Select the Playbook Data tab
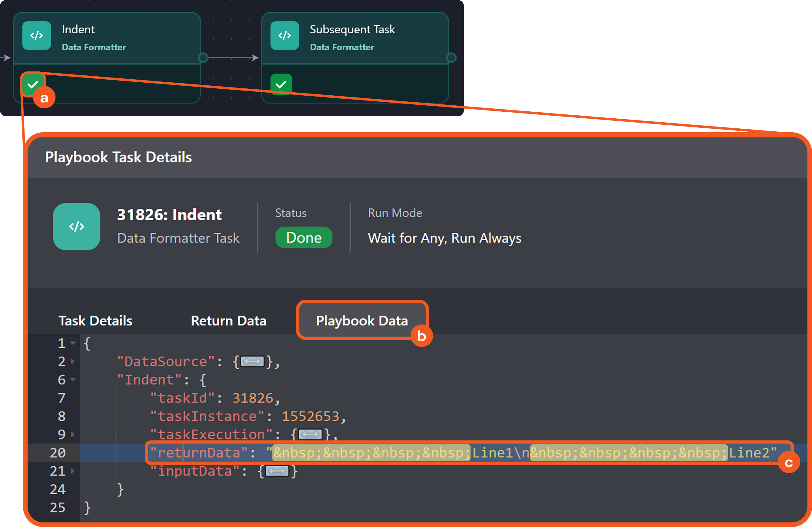This screenshot has width=812, height=527. 362,321
